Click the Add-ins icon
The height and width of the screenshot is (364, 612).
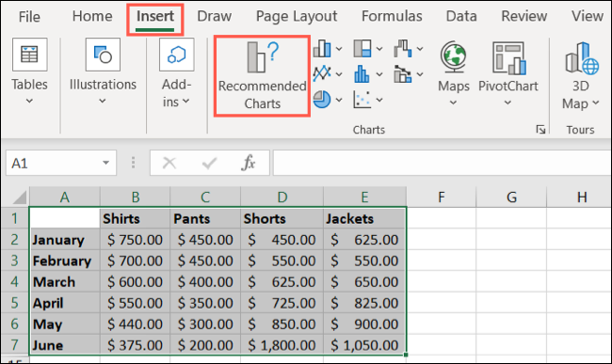click(x=176, y=55)
